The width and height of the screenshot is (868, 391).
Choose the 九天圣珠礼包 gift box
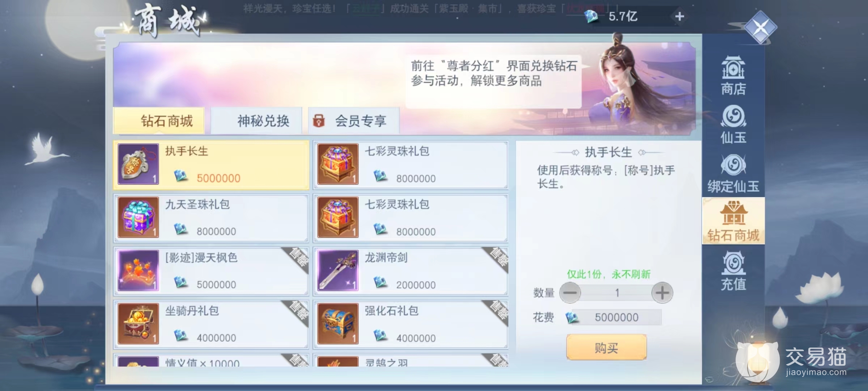click(x=211, y=218)
